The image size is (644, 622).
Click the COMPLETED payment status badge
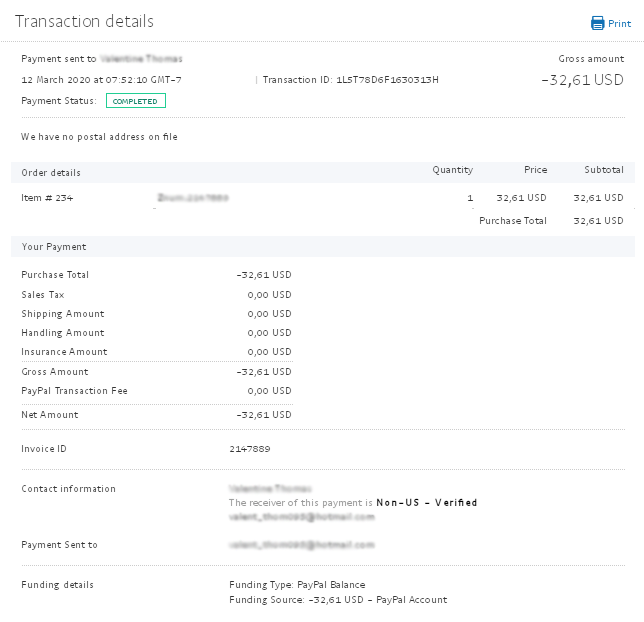[x=136, y=101]
